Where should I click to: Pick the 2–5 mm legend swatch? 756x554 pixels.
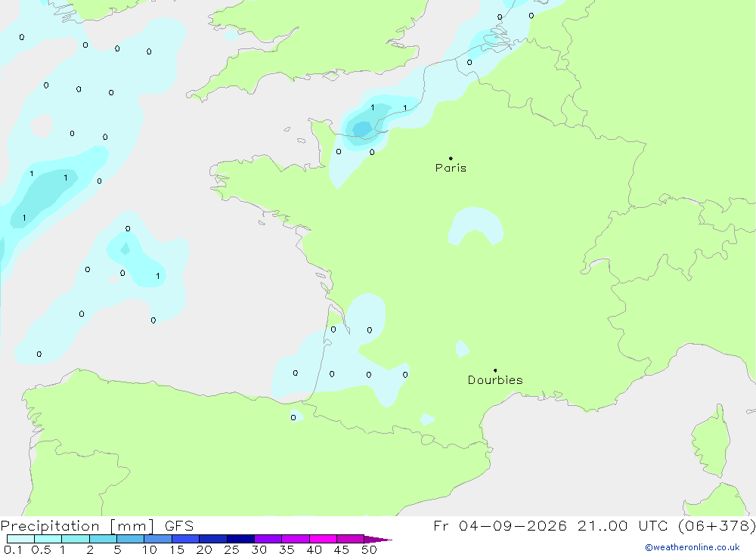[x=103, y=539]
